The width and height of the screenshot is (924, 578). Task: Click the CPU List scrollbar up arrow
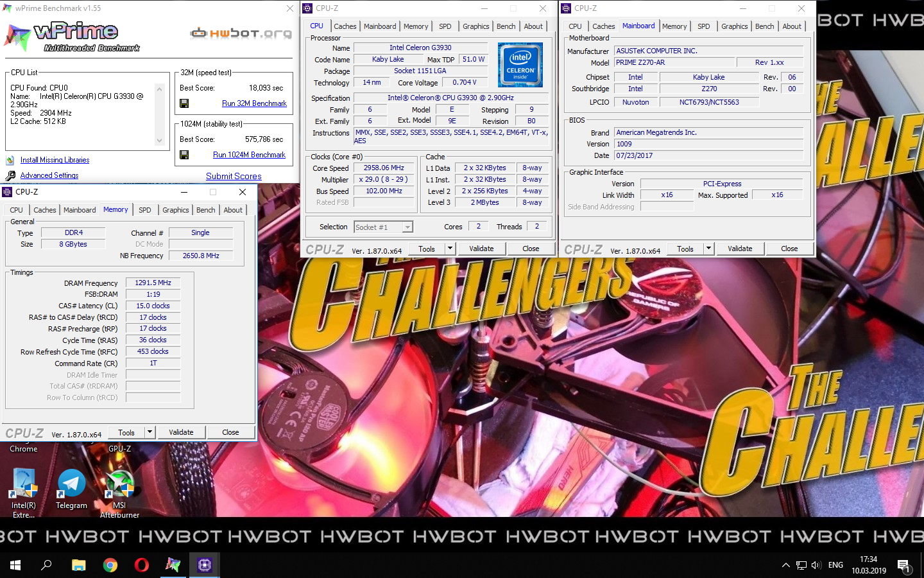point(159,88)
